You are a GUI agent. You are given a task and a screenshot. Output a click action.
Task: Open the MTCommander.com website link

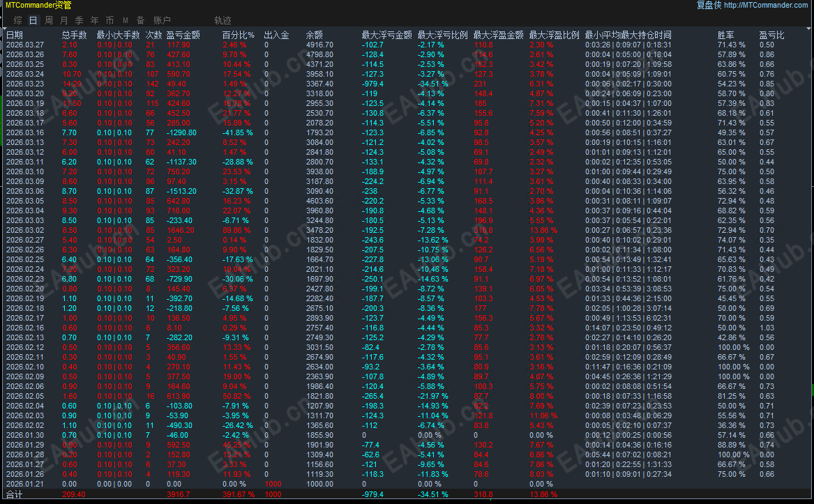click(767, 5)
